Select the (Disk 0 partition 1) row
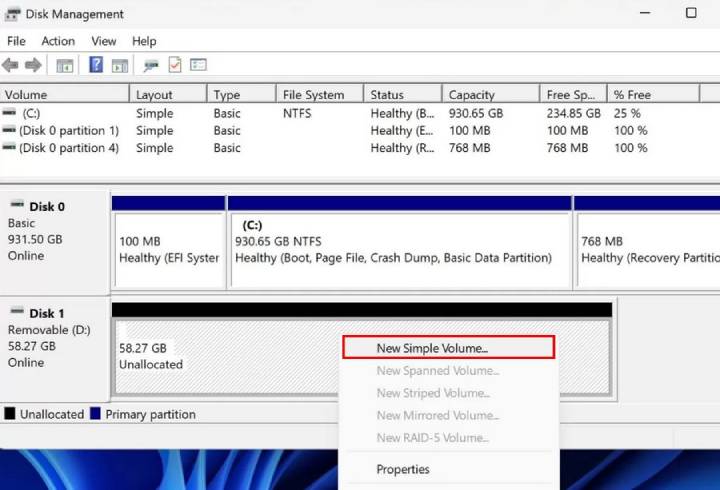The width and height of the screenshot is (720, 490). (349, 130)
